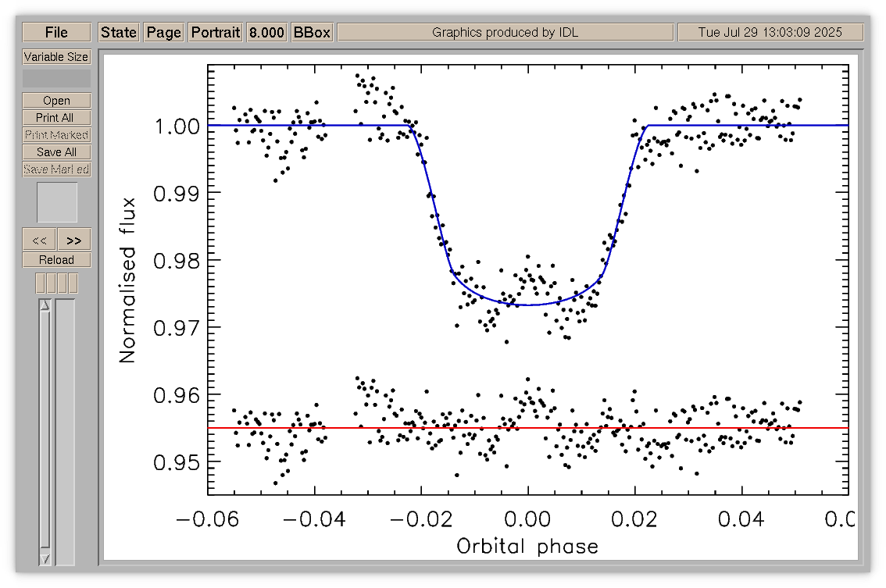Go to previous page with << button
The width and height of the screenshot is (886, 588).
point(39,240)
